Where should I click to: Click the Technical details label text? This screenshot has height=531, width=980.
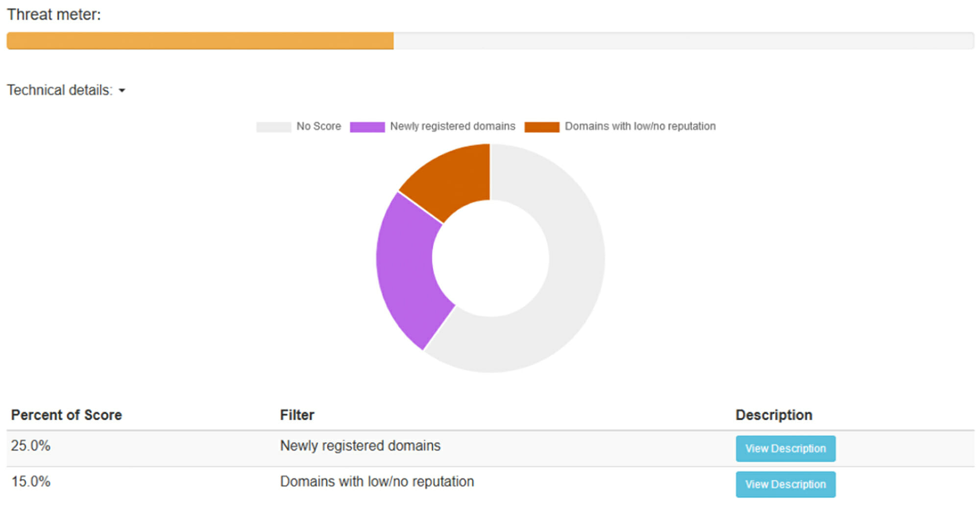(x=59, y=90)
